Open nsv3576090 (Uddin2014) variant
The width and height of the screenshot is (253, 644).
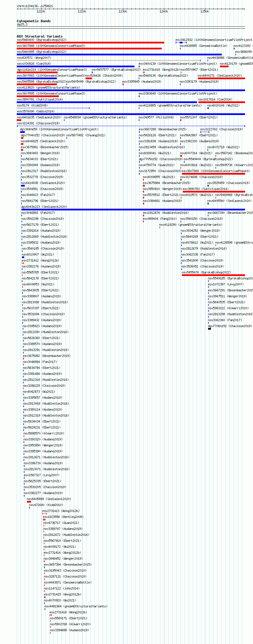(36, 111)
